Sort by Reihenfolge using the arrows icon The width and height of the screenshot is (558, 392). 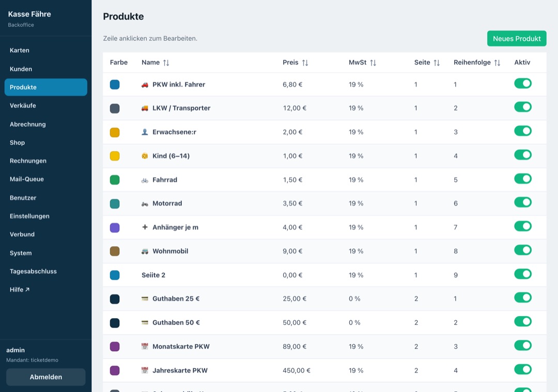[x=497, y=62]
